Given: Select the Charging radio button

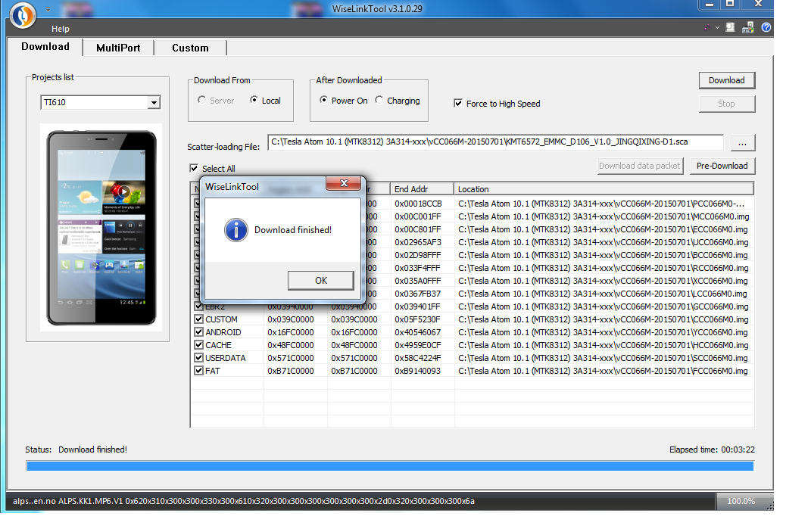Looking at the screenshot, I should click(379, 101).
